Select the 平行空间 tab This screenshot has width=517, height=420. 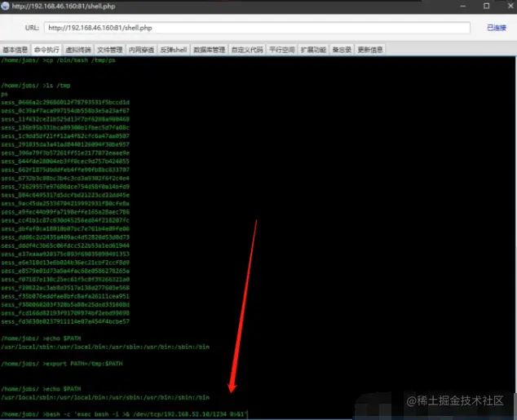282,50
